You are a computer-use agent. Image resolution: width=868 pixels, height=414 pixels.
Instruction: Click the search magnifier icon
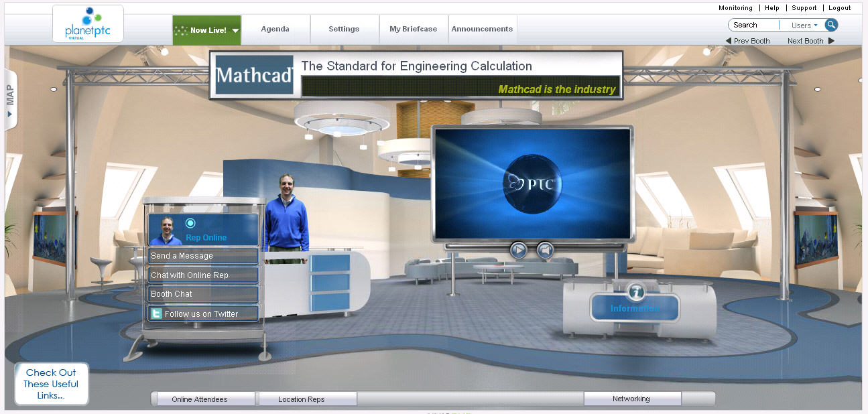[831, 25]
